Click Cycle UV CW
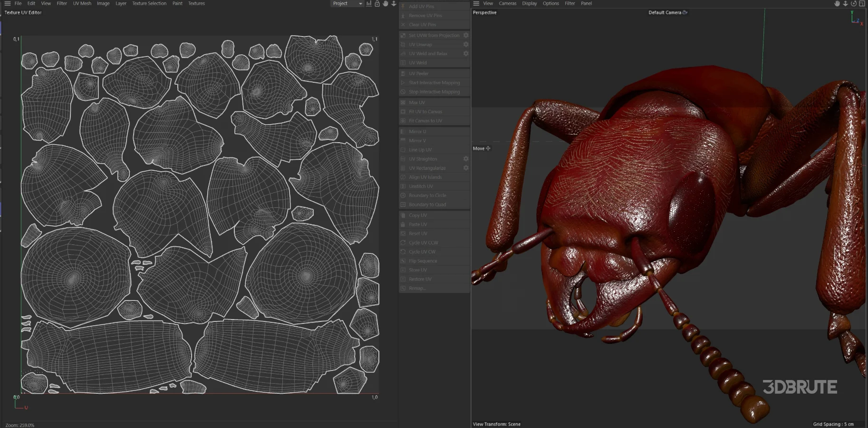This screenshot has height=428, width=868. 434,252
